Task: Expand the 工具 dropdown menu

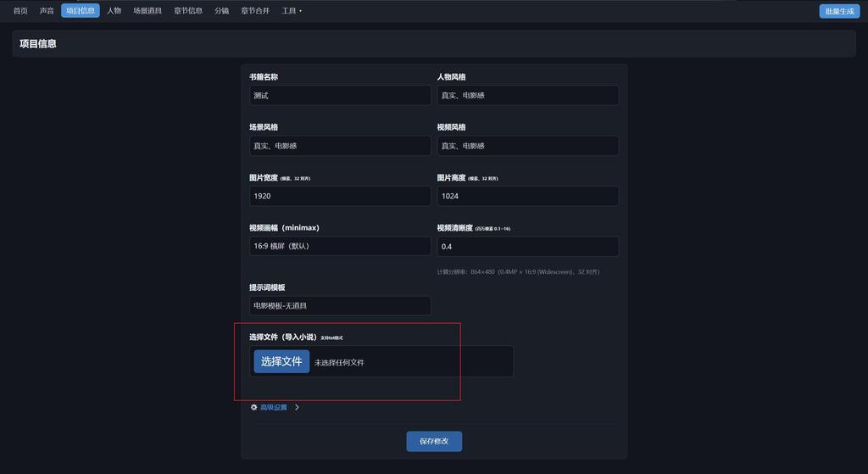Action: click(292, 10)
